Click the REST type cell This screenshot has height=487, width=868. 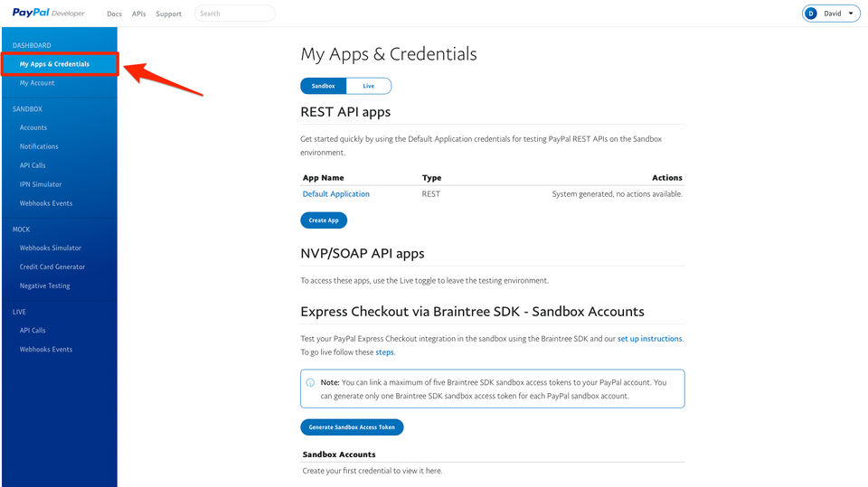(431, 194)
